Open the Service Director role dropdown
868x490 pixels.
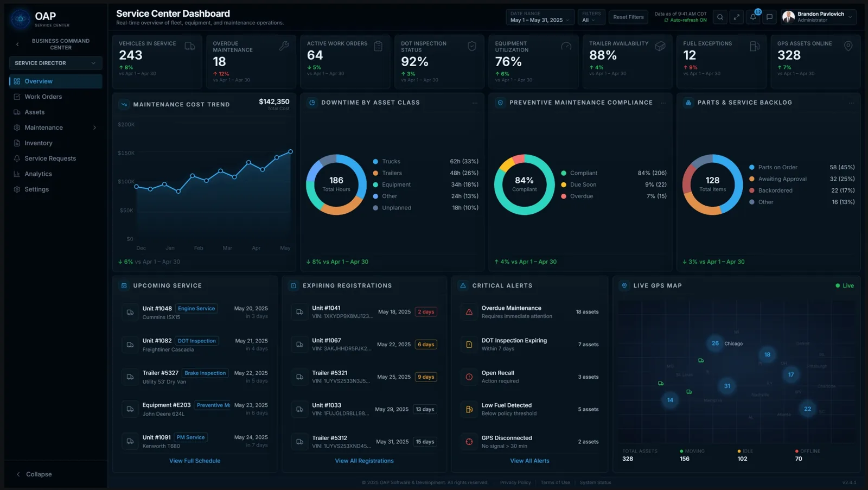[x=55, y=63]
